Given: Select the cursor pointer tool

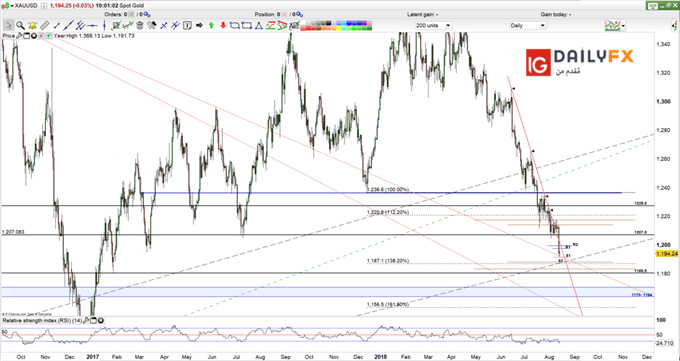Looking at the screenshot, I should [8, 26].
